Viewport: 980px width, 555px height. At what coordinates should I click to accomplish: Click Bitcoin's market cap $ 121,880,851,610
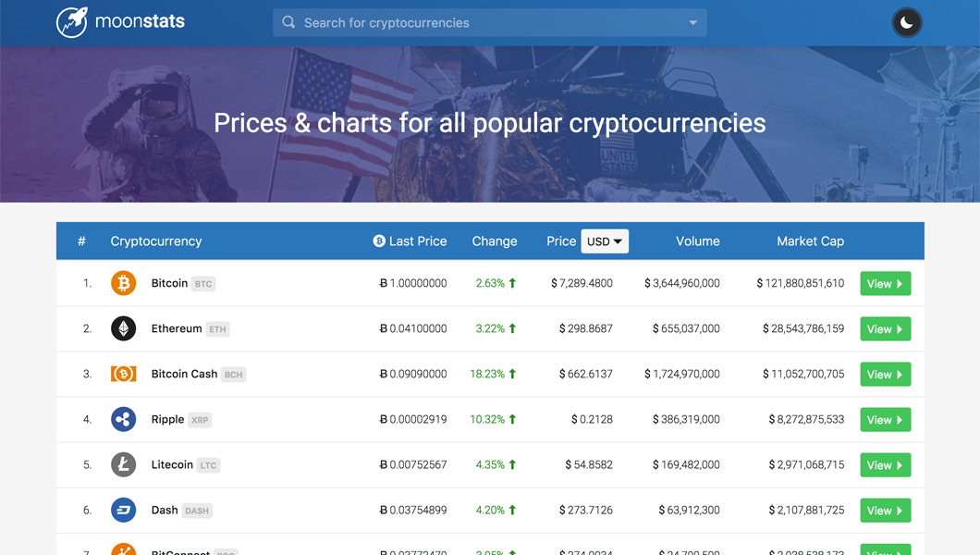pos(800,283)
